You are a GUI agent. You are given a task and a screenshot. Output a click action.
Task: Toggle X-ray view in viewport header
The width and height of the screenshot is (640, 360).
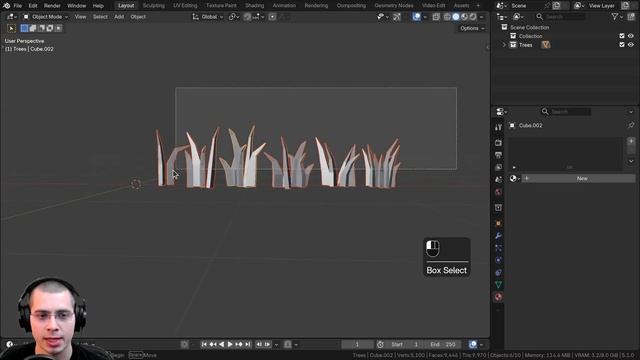[x=436, y=17]
